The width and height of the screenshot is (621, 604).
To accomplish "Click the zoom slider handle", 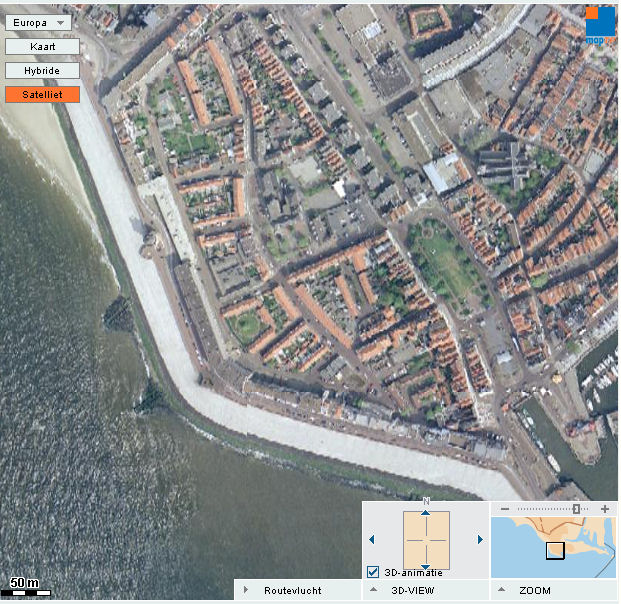I will pos(576,509).
